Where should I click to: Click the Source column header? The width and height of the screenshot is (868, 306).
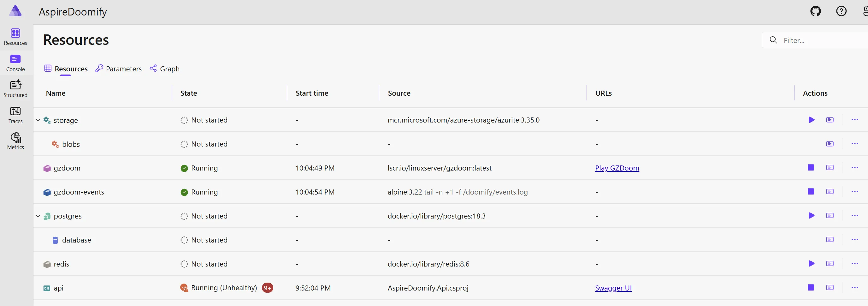point(399,93)
